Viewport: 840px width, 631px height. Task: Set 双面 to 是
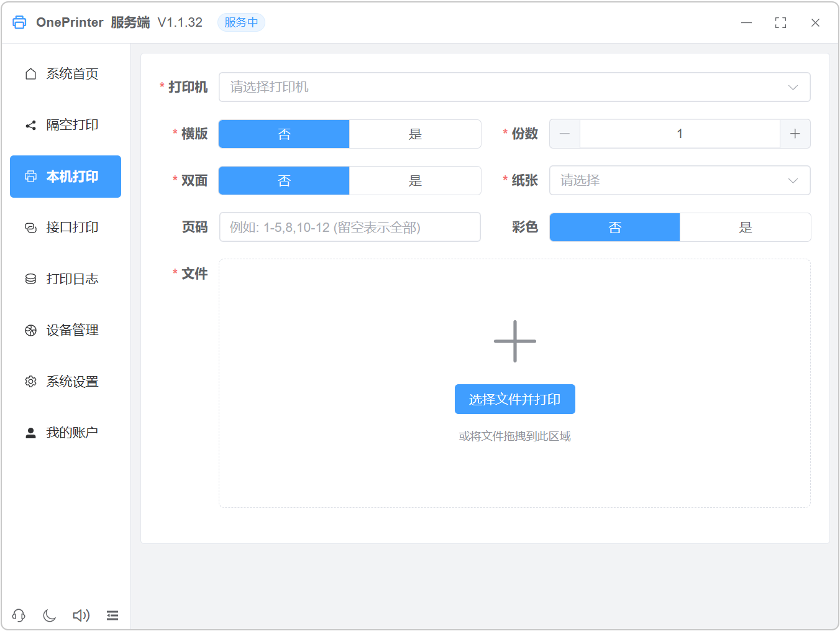coord(415,181)
